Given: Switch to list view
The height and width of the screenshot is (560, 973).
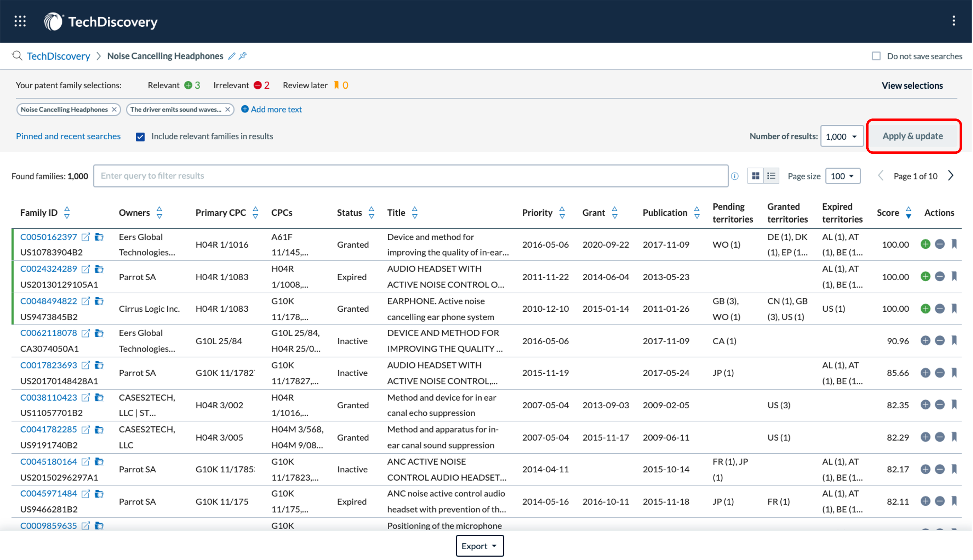Looking at the screenshot, I should point(771,176).
